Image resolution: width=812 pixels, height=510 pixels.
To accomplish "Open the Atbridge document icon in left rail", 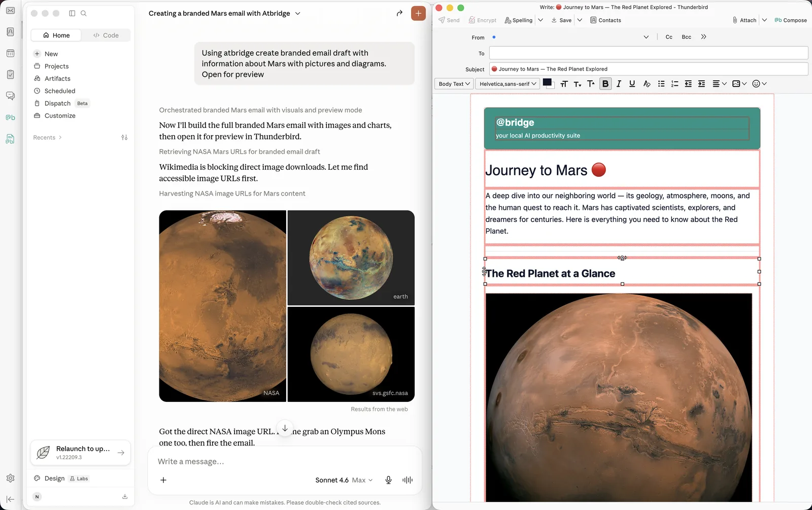I will (x=10, y=139).
